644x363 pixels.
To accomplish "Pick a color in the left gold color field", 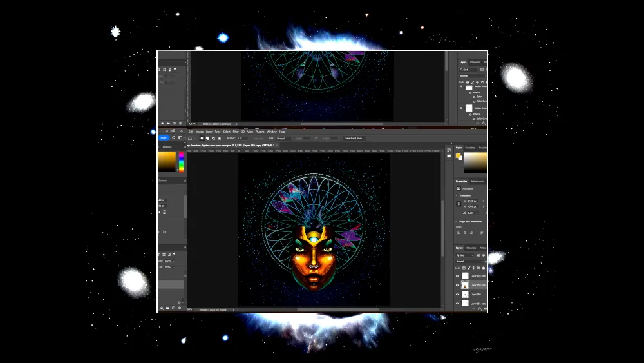I will click(167, 162).
